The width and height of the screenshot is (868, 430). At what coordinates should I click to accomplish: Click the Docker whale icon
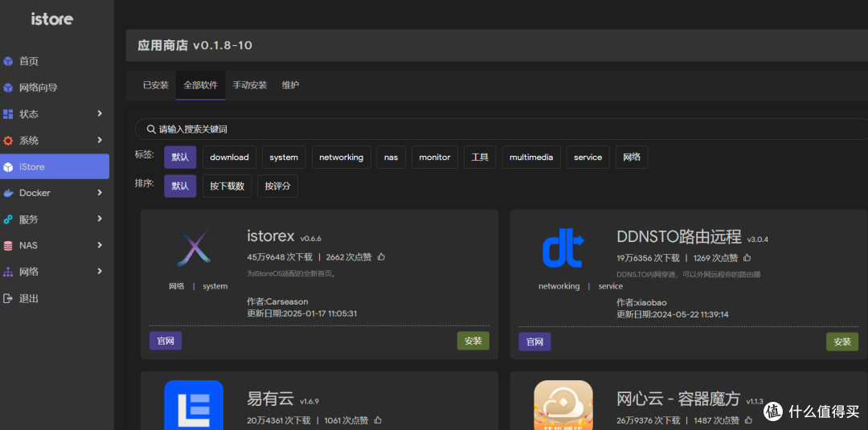pos(8,193)
